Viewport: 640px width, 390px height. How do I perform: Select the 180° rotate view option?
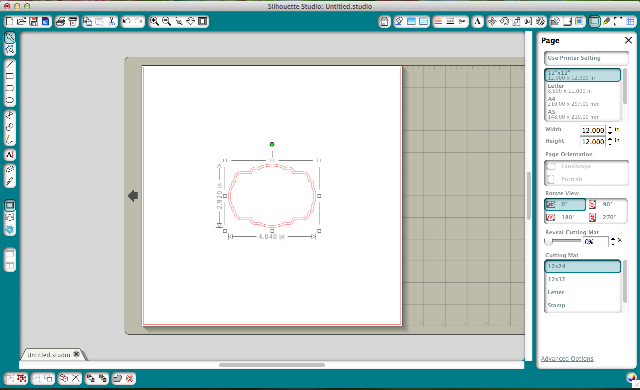[564, 217]
